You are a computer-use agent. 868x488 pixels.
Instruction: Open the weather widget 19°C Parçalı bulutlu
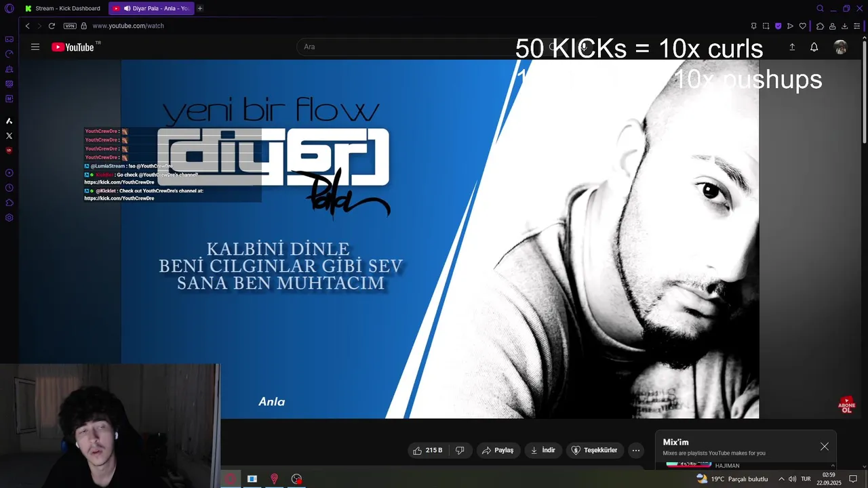[732, 479]
